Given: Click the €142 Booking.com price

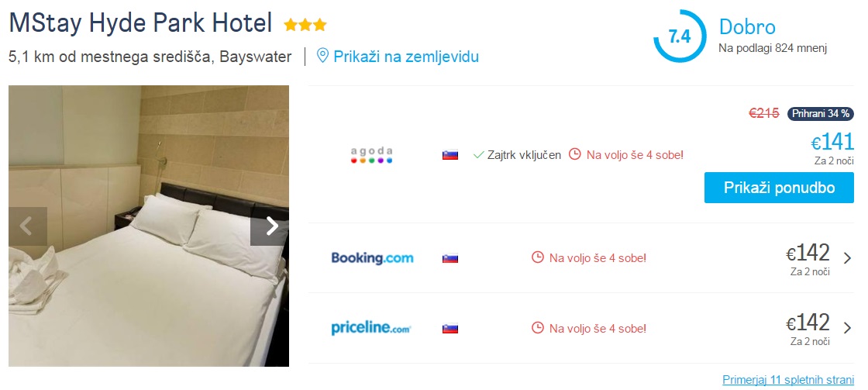Looking at the screenshot, I should [808, 254].
